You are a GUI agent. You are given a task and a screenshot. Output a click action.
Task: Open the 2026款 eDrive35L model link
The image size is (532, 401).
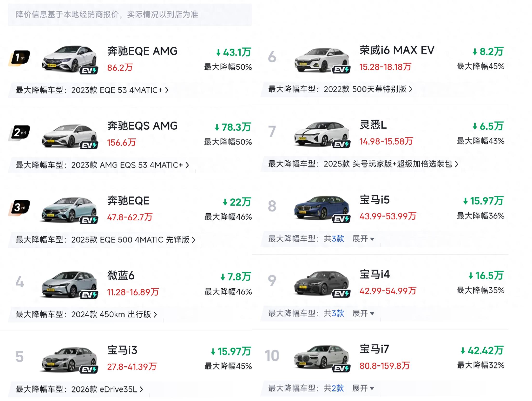coord(107,389)
